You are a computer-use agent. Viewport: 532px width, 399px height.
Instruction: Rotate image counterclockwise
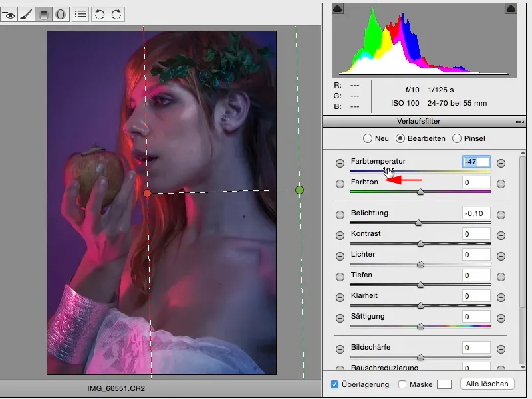point(100,14)
